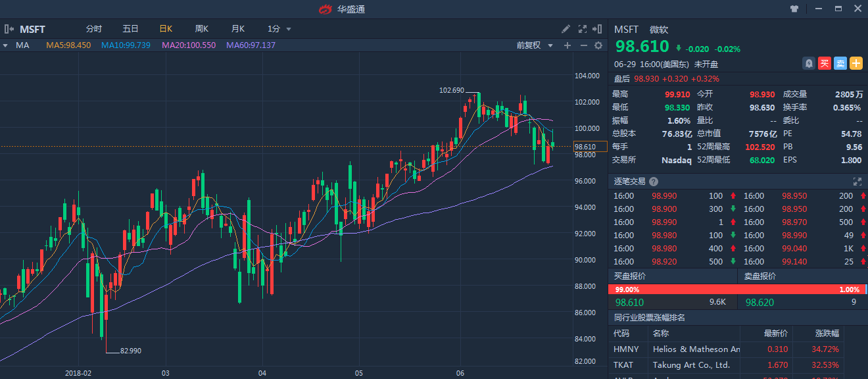This screenshot has height=379, width=868.
Task: Open the MA indicator settings gear
Action: pyautogui.click(x=598, y=45)
